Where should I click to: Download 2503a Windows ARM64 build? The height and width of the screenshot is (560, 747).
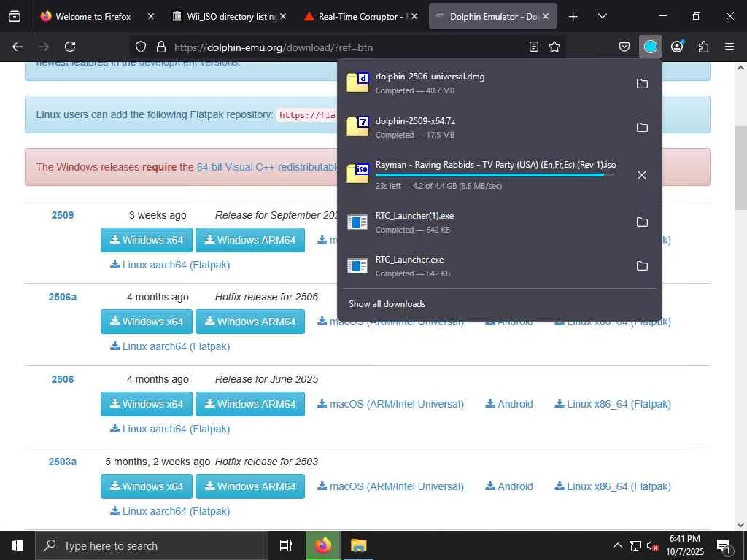point(250,486)
